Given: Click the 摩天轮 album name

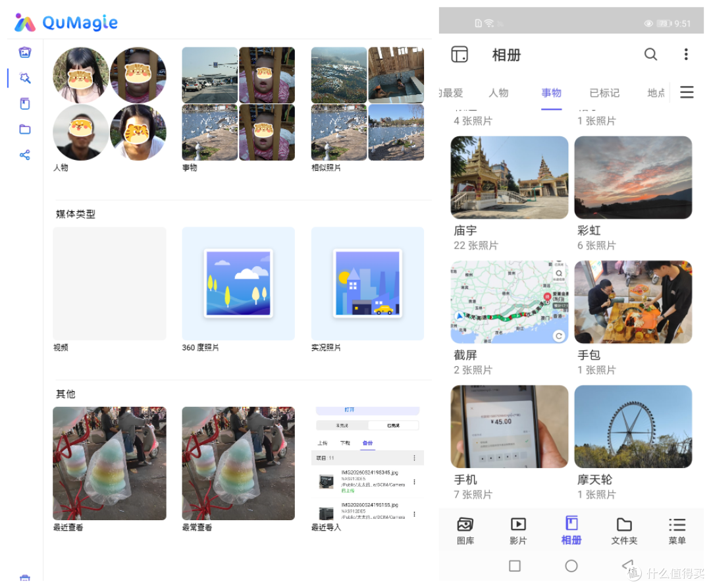Looking at the screenshot, I should (x=594, y=479).
